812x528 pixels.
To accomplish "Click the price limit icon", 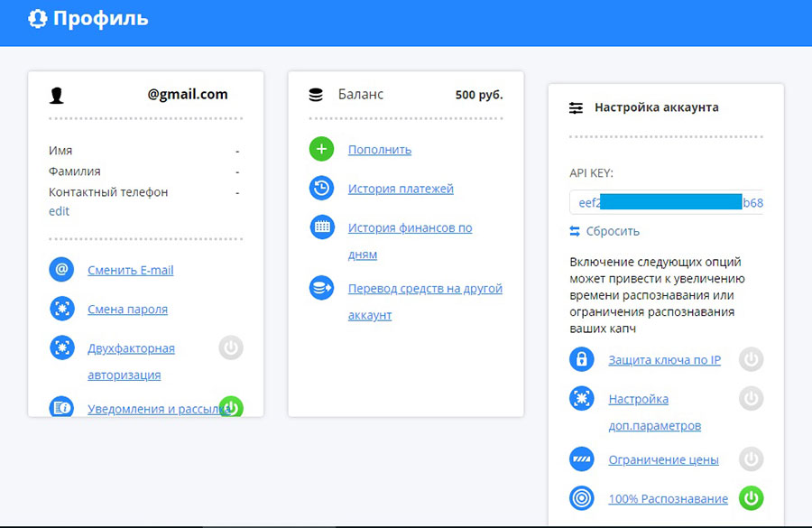I will pos(582,459).
